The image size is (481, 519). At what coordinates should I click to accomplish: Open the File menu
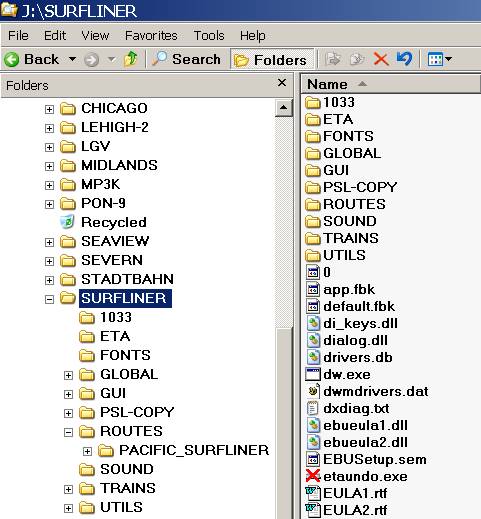click(18, 35)
